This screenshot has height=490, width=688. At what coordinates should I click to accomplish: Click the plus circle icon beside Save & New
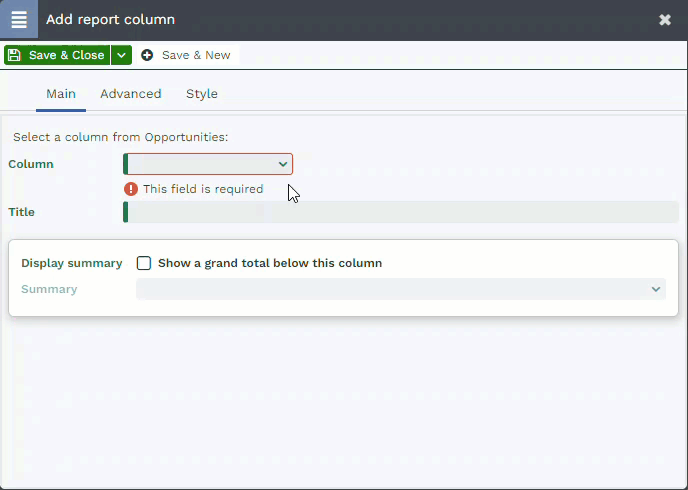(147, 55)
